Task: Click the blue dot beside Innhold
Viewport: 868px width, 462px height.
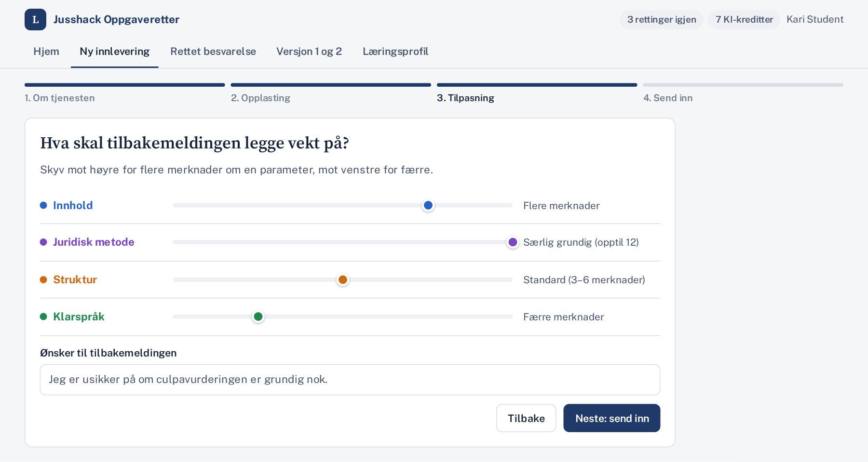Action: pos(43,205)
